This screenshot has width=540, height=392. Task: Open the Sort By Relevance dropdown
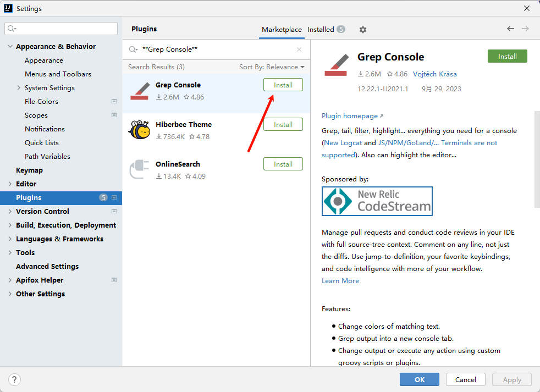click(x=272, y=67)
